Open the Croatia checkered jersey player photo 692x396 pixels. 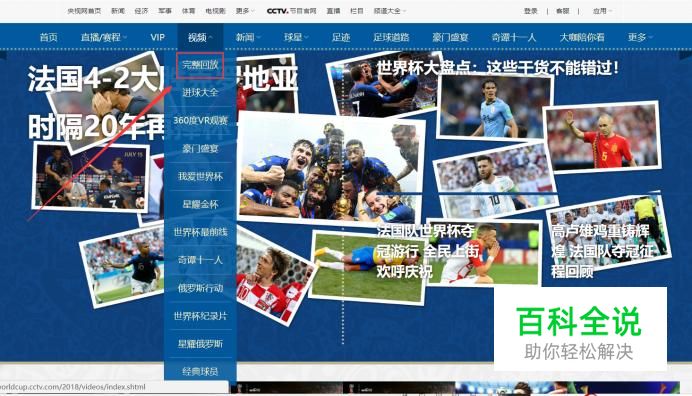coord(274,279)
